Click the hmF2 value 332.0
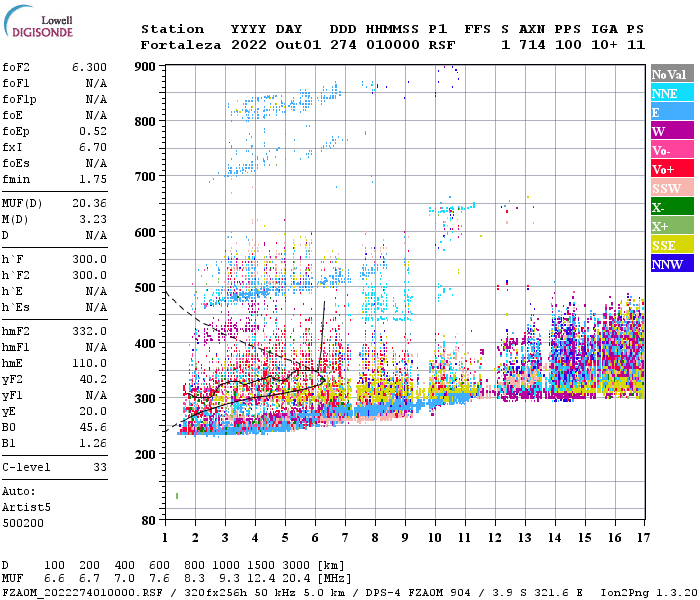This screenshot has height=600, width=700. pyautogui.click(x=89, y=331)
